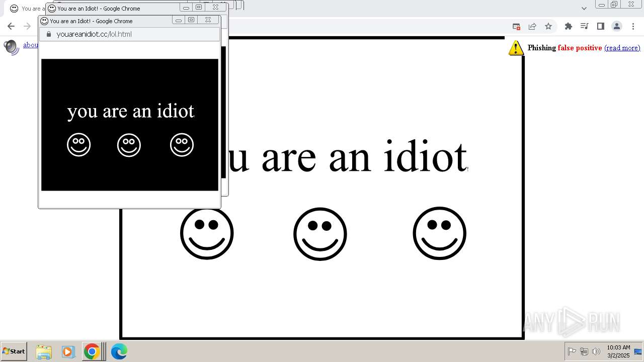Click the lock icon in popup address bar

pos(48,34)
